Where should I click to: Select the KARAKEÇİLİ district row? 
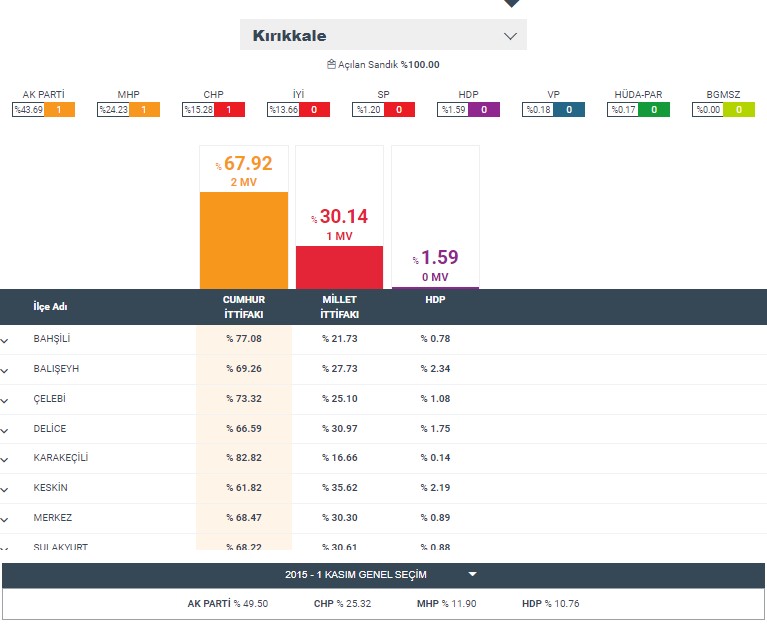coord(61,458)
